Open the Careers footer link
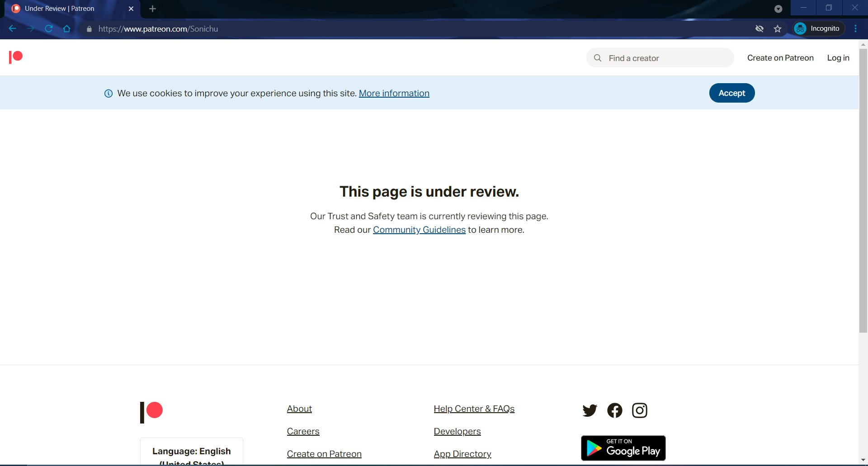The image size is (868, 466). click(x=303, y=431)
